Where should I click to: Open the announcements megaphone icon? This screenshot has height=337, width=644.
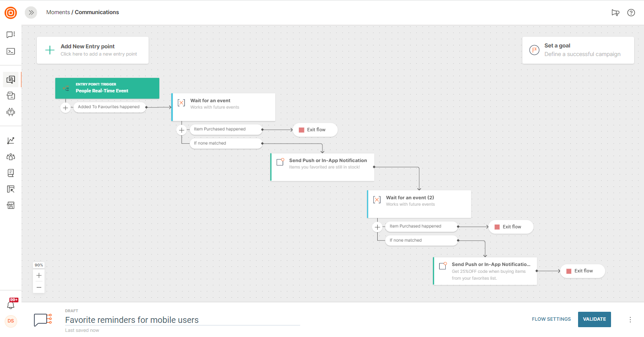click(615, 12)
